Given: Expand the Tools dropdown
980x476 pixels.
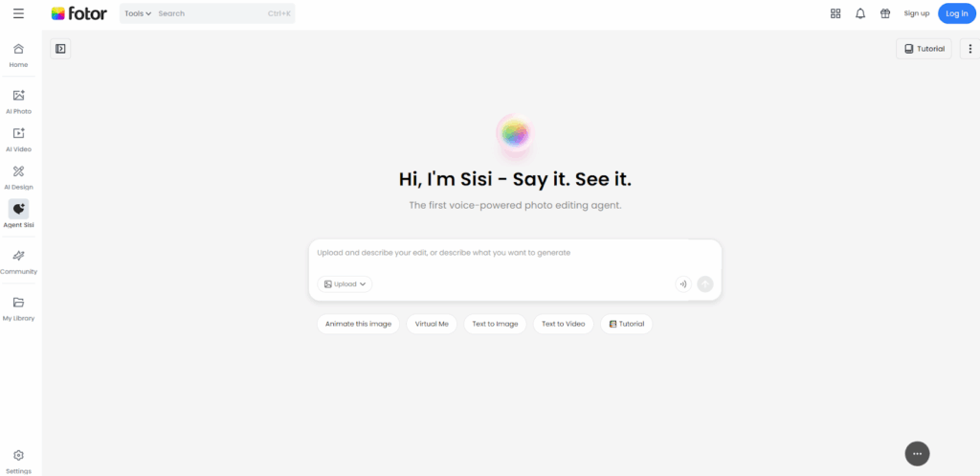Looking at the screenshot, I should coord(138,13).
